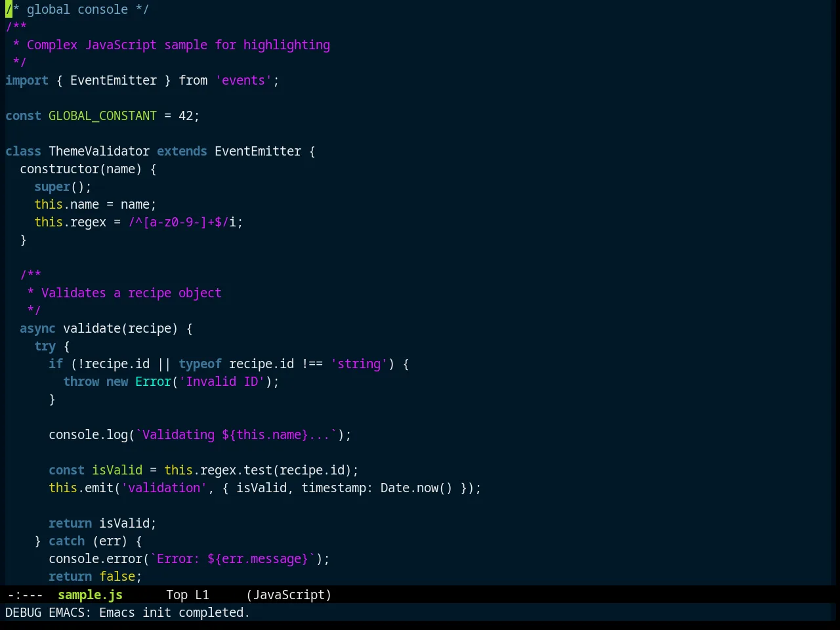
Task: Click the '/* global console */' comment
Action: coord(77,9)
